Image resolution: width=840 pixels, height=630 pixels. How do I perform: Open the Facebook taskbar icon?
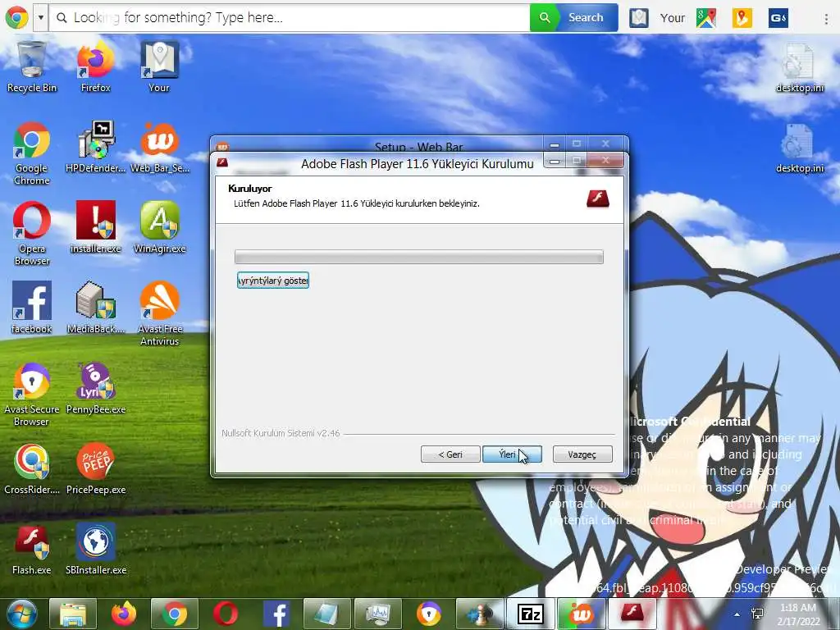[276, 614]
